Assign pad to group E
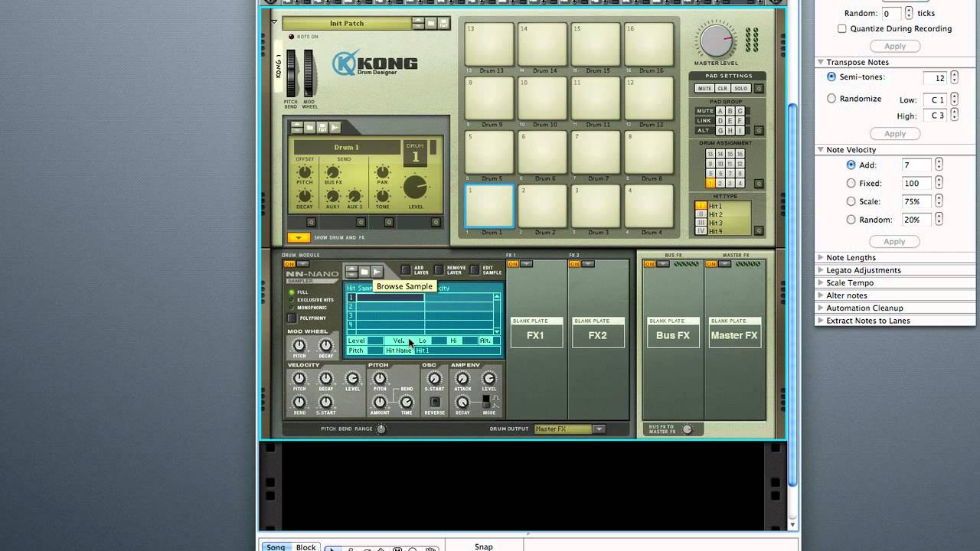The height and width of the screenshot is (551, 980). (730, 121)
